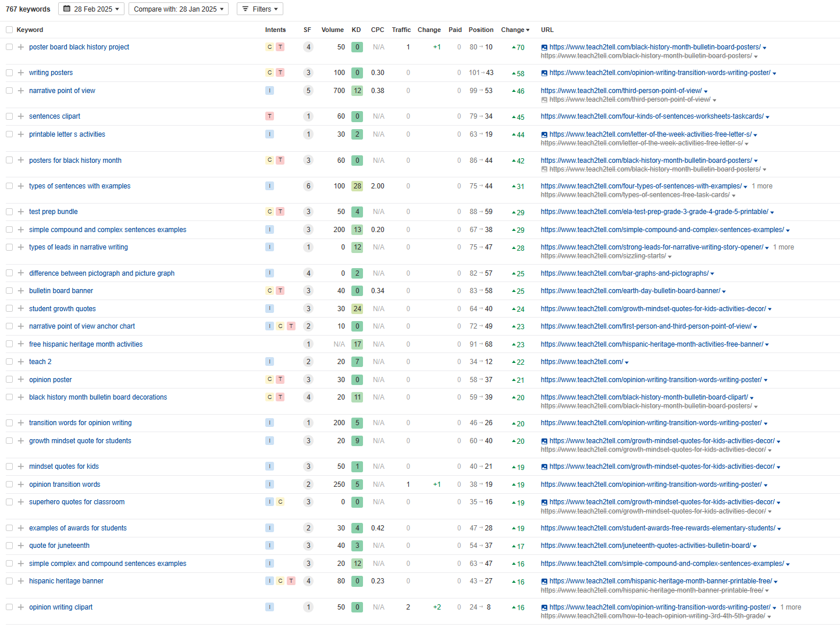
Task: Open the "28 Feb 2025" date dropdown
Action: (x=91, y=9)
